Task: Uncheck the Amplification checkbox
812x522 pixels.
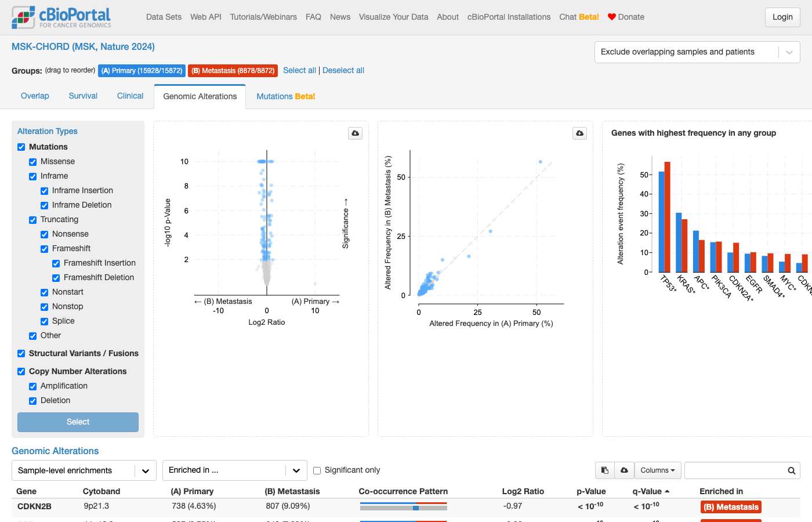Action: point(33,386)
